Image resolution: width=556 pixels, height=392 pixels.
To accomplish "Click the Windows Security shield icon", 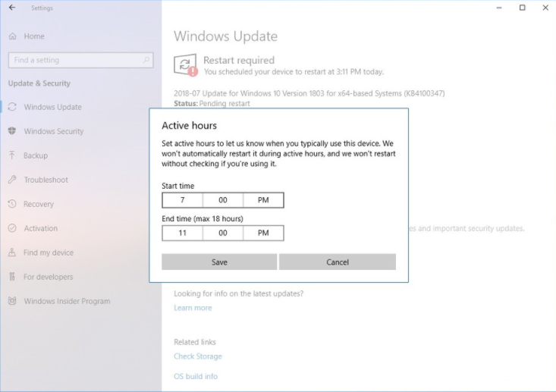I will (12, 130).
